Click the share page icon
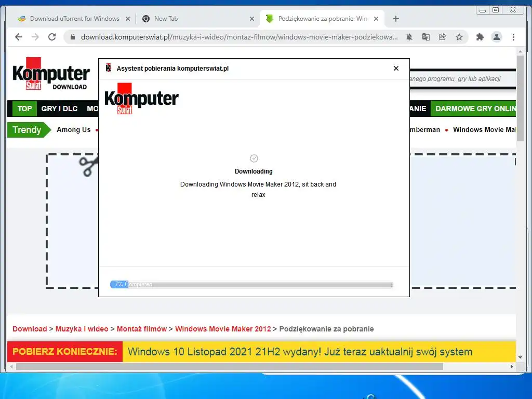 pos(443,37)
